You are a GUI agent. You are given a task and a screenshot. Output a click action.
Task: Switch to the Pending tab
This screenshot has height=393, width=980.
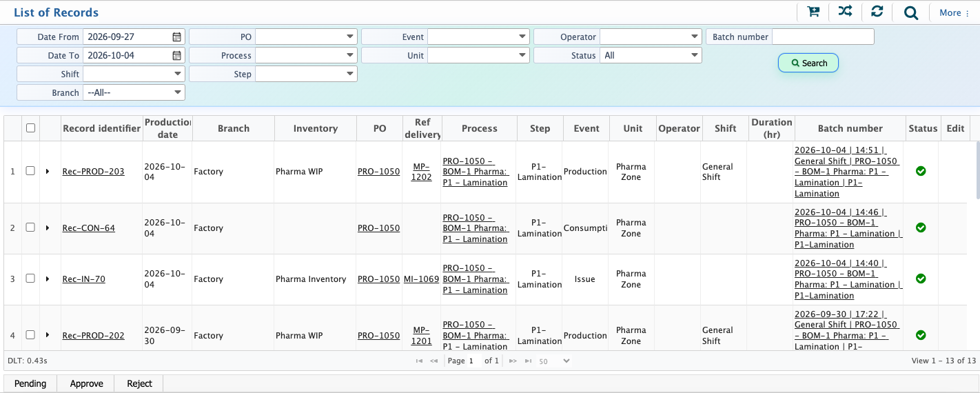pos(30,383)
